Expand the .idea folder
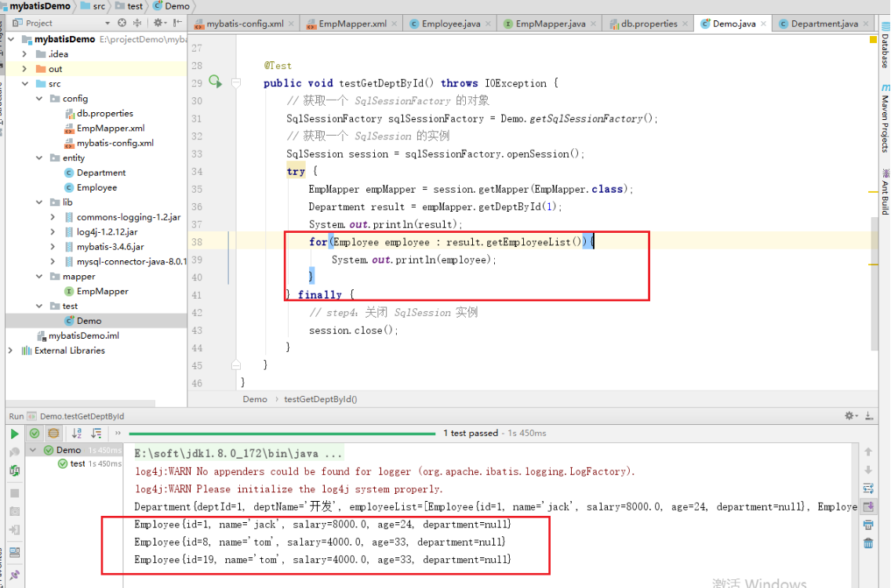Viewport: 891px width, 588px height. (x=24, y=54)
